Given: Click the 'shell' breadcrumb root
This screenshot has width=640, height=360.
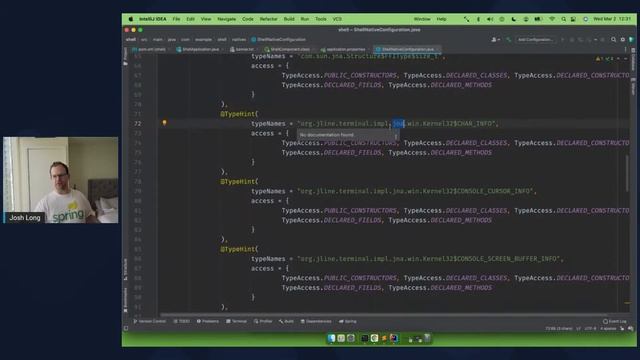Looking at the screenshot, I should [x=131, y=40].
